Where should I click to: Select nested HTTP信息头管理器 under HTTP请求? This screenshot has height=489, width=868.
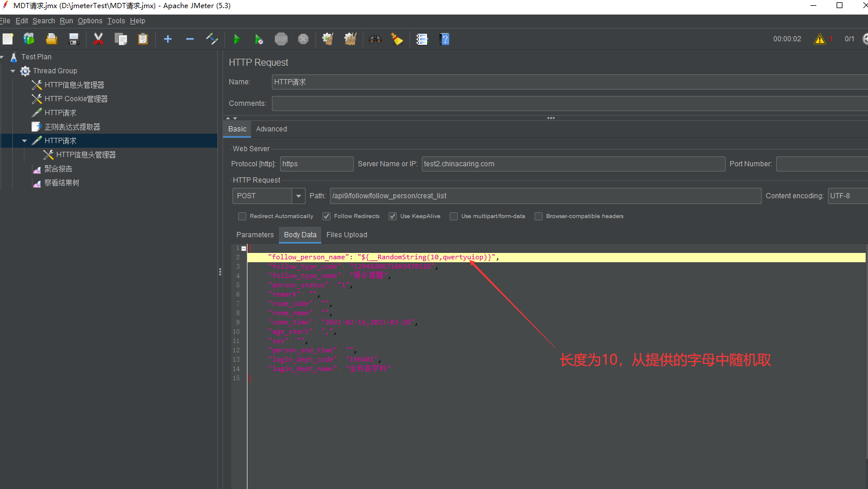point(86,155)
